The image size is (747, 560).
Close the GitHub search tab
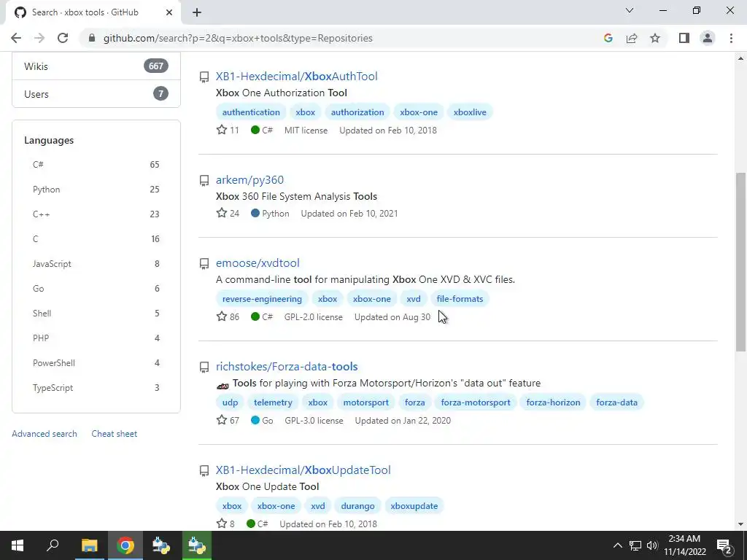(x=169, y=12)
